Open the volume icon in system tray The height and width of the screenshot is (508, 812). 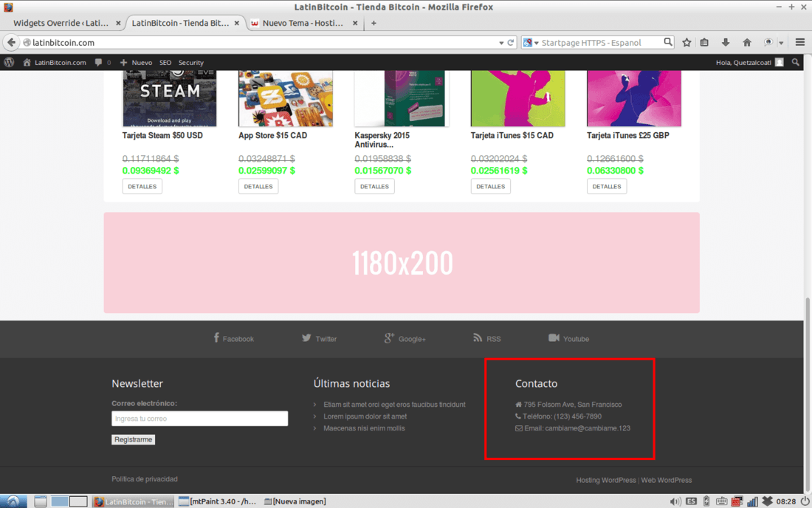click(675, 501)
